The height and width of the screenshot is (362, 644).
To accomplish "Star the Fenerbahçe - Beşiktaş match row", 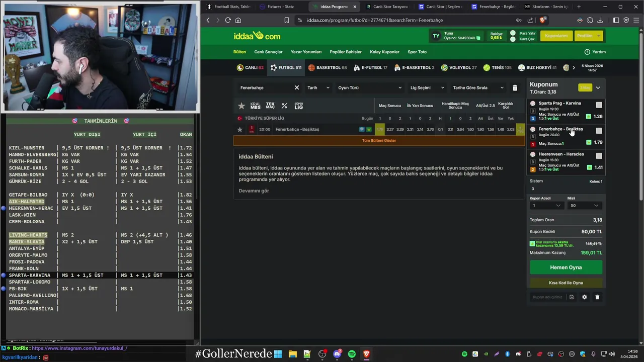I will tap(240, 129).
